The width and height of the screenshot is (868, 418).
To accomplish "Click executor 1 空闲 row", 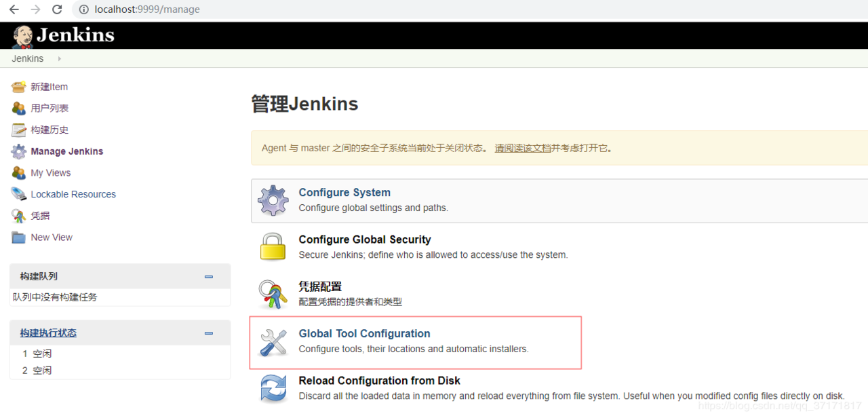I will click(120, 354).
